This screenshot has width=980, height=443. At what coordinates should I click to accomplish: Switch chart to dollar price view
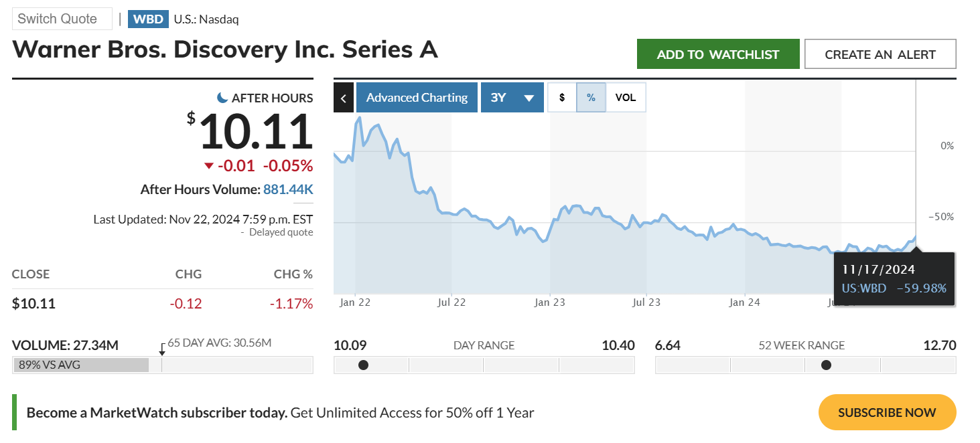(562, 98)
